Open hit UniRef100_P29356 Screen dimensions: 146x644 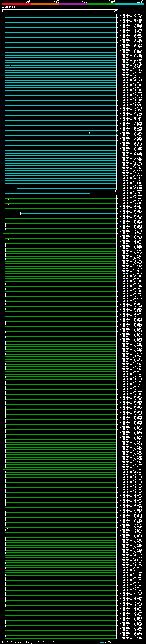(131, 158)
